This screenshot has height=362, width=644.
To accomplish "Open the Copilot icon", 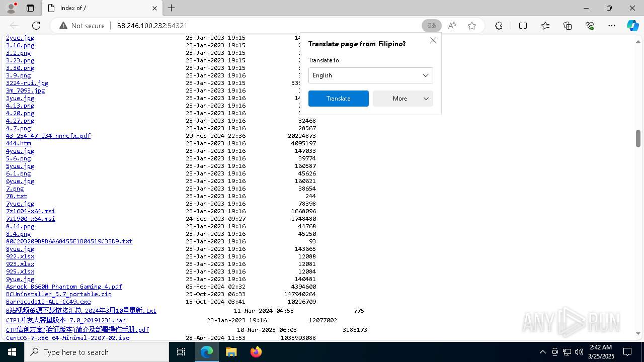I will [x=632, y=26].
